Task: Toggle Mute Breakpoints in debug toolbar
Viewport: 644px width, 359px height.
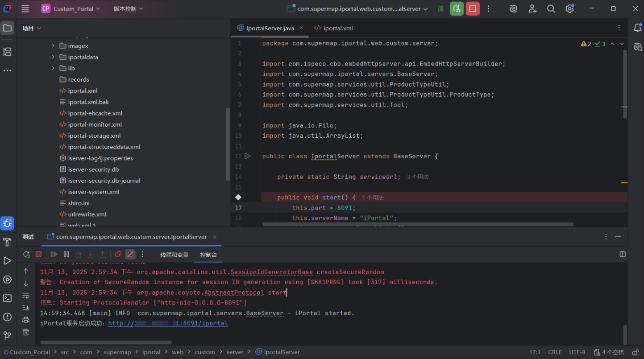Action: (x=130, y=254)
